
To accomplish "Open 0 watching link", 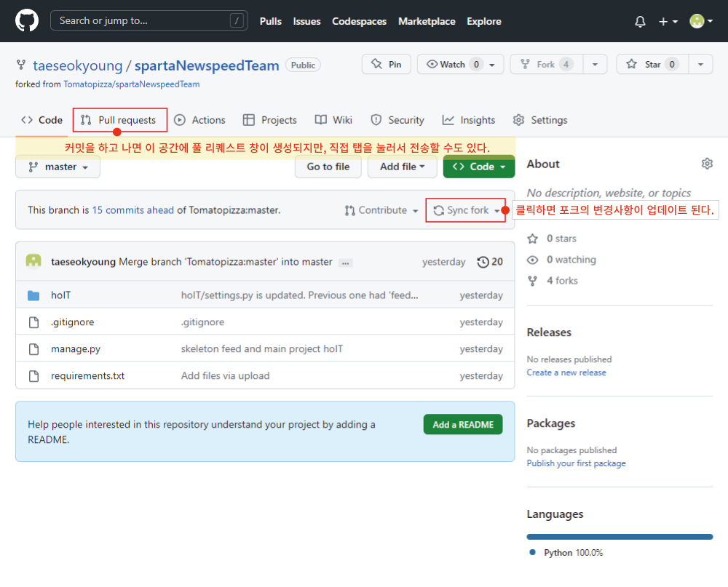I will (x=562, y=260).
